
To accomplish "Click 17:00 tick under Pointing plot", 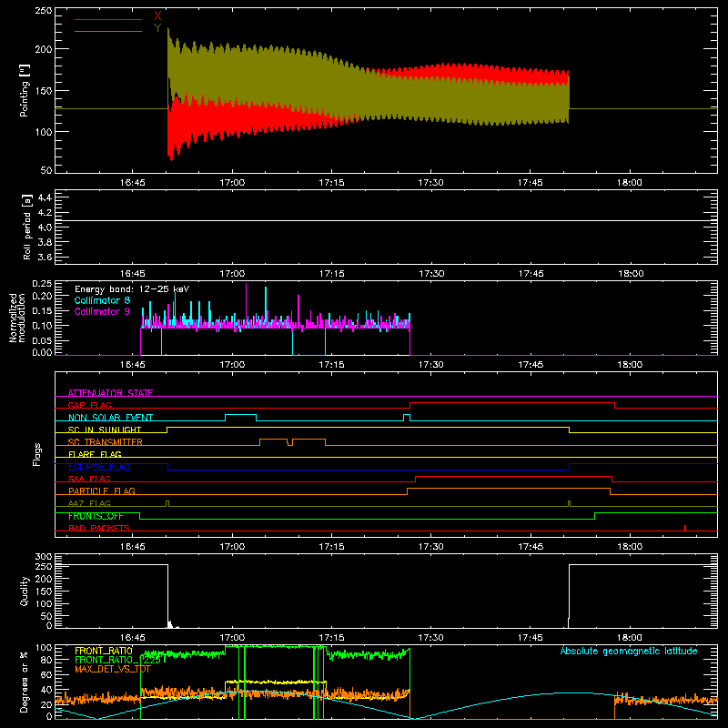I will pyautogui.click(x=232, y=183).
